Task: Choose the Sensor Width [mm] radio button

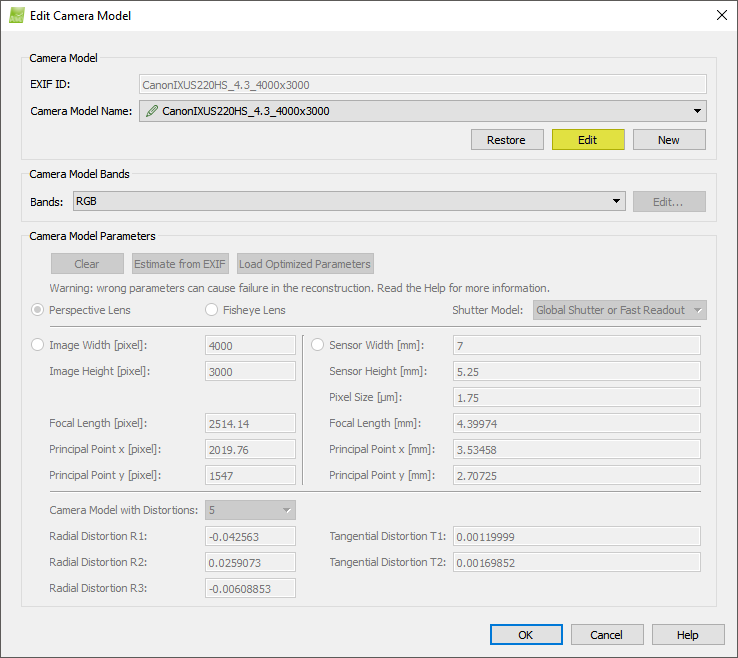Action: tap(318, 345)
